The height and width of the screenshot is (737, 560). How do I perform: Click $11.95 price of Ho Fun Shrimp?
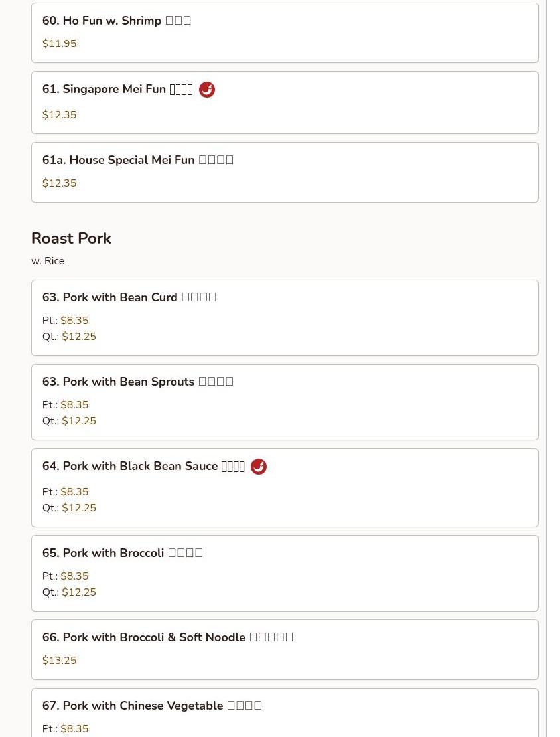tap(60, 44)
